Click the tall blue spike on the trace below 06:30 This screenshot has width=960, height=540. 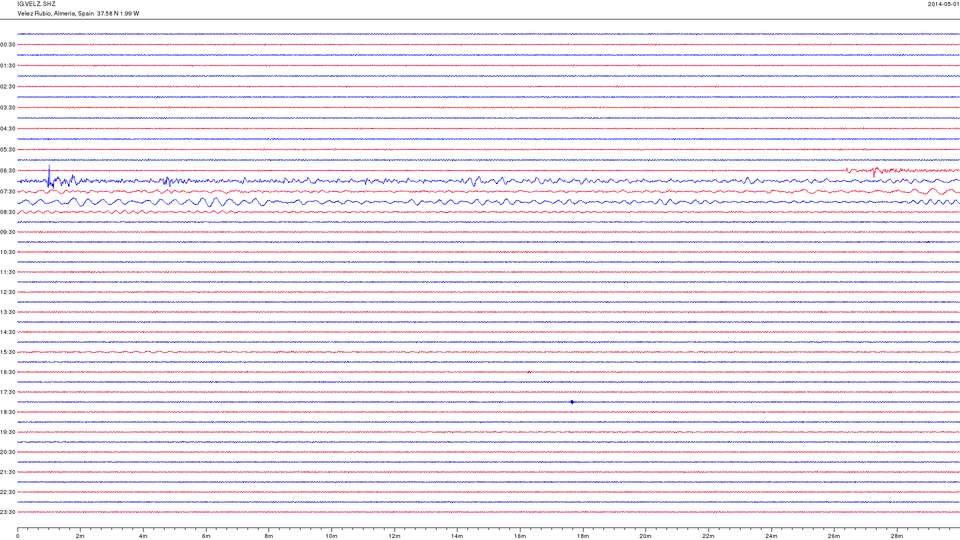click(50, 175)
